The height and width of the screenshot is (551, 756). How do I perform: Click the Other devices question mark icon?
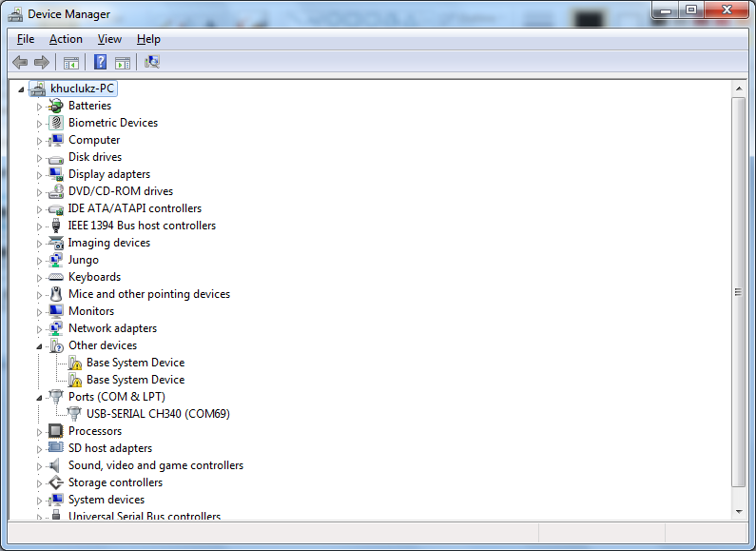coord(56,345)
